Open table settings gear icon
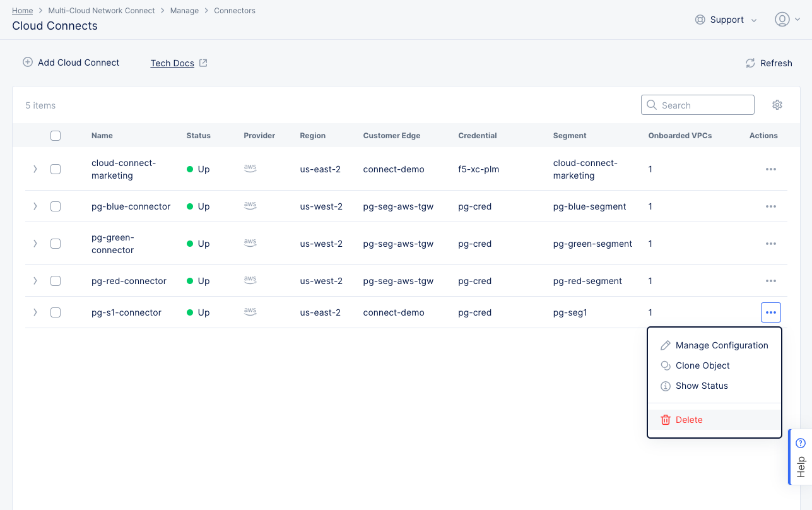Viewport: 812px width, 510px height. [777, 105]
